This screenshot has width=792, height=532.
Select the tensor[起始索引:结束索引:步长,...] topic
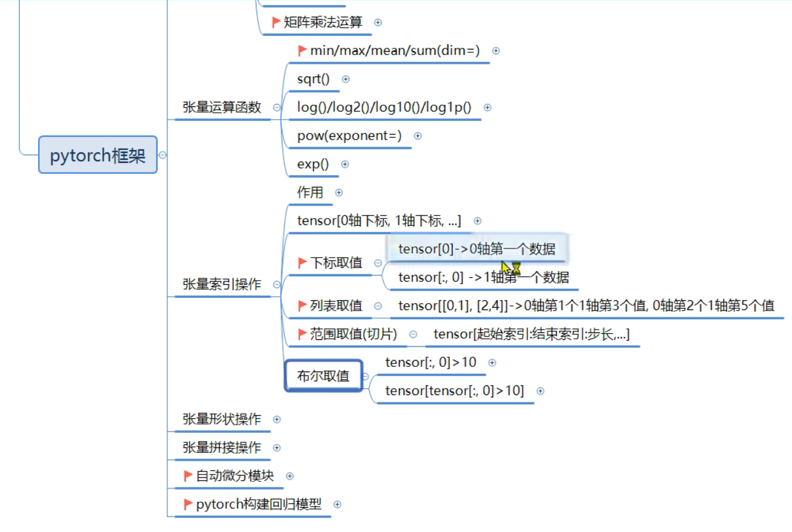[x=531, y=334]
